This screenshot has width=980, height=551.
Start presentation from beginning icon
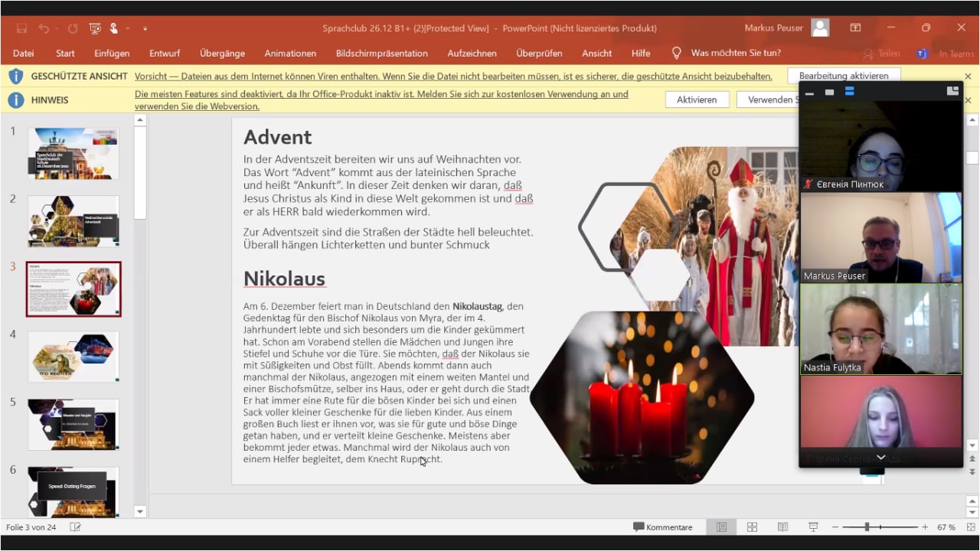95,28
